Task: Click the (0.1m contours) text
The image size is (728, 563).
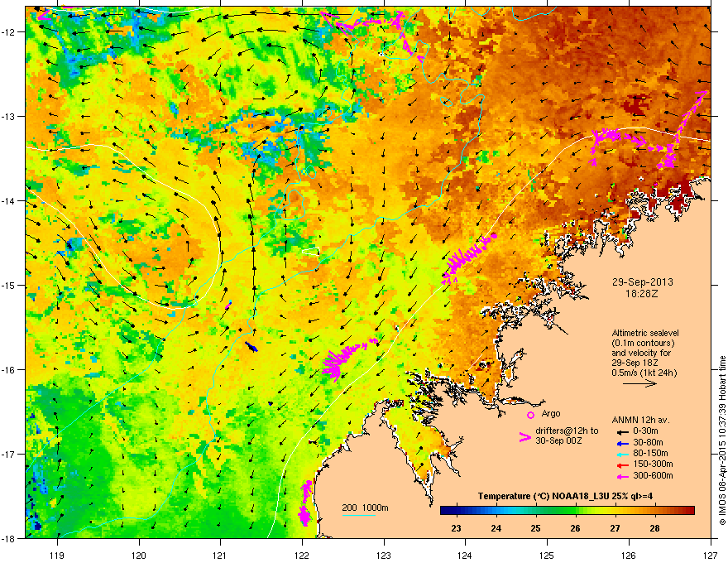Action: coord(643,344)
